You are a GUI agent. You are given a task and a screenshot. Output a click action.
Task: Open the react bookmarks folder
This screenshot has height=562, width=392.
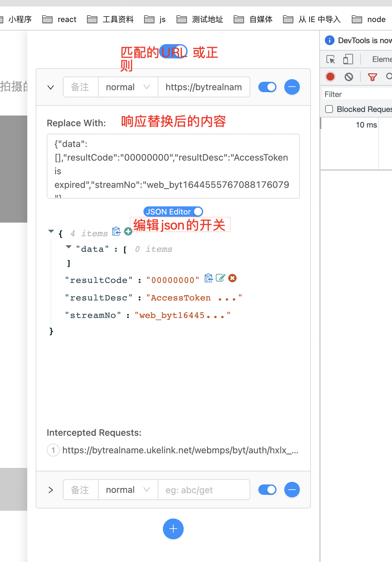click(x=60, y=19)
